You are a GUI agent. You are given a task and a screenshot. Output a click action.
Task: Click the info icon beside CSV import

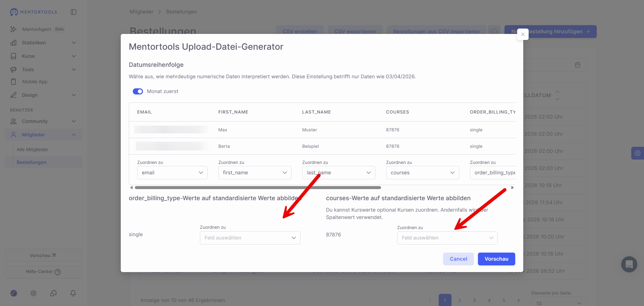pyautogui.click(x=494, y=32)
